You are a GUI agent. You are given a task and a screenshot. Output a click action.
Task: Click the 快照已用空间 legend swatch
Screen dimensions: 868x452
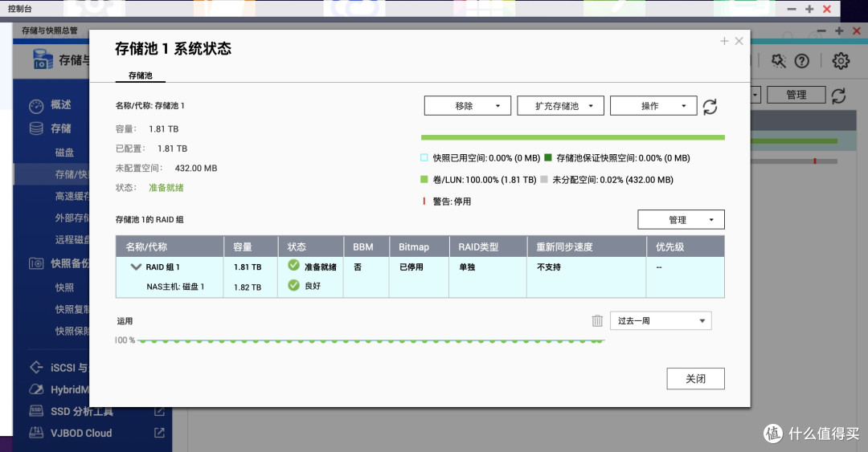424,157
